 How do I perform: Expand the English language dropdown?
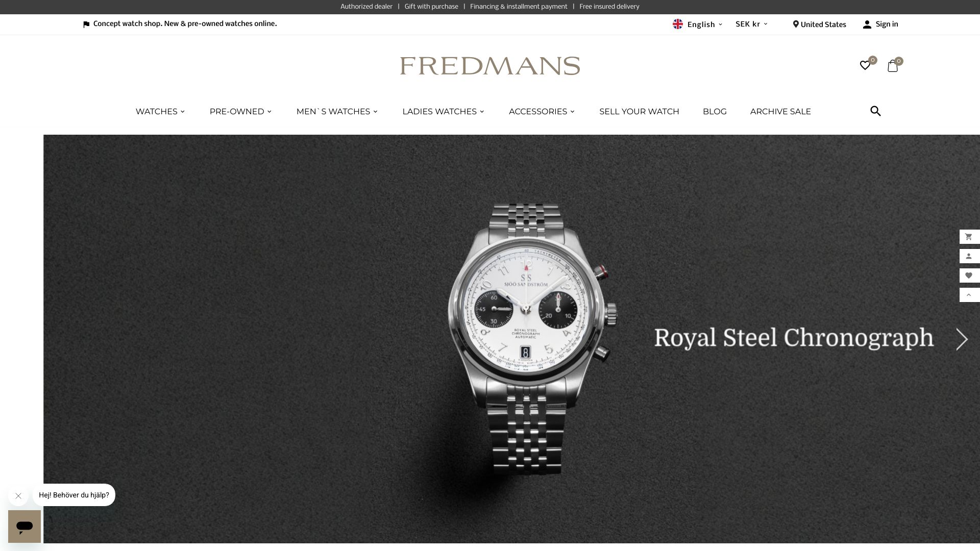pyautogui.click(x=697, y=24)
